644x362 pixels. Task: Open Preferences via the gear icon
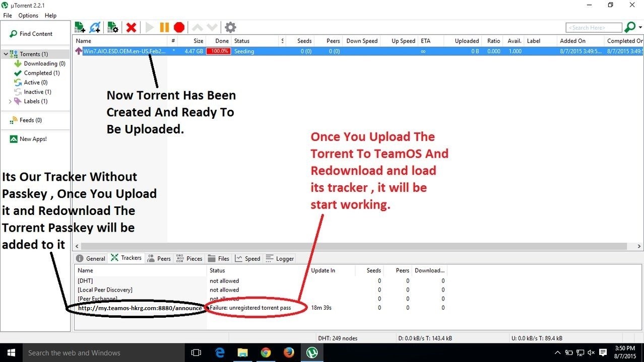click(230, 27)
